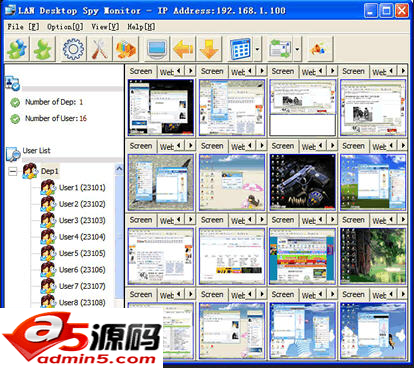Open dropdown arrow beside the grid layout icon
The image size is (414, 368).
257,49
